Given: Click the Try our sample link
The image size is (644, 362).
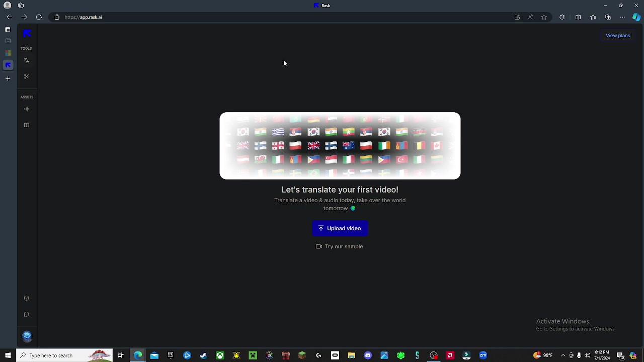Looking at the screenshot, I should pyautogui.click(x=340, y=246).
